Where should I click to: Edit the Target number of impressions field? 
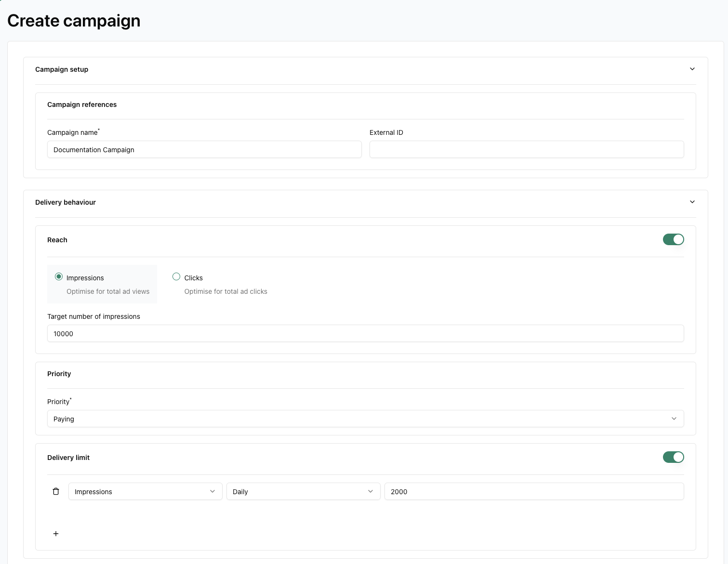[x=365, y=333]
